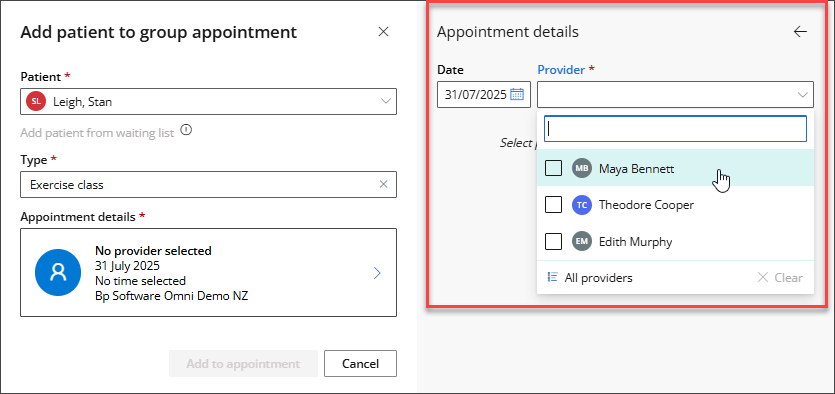This screenshot has width=835, height=394.
Task: Clear the Exercise class type with X
Action: (383, 184)
